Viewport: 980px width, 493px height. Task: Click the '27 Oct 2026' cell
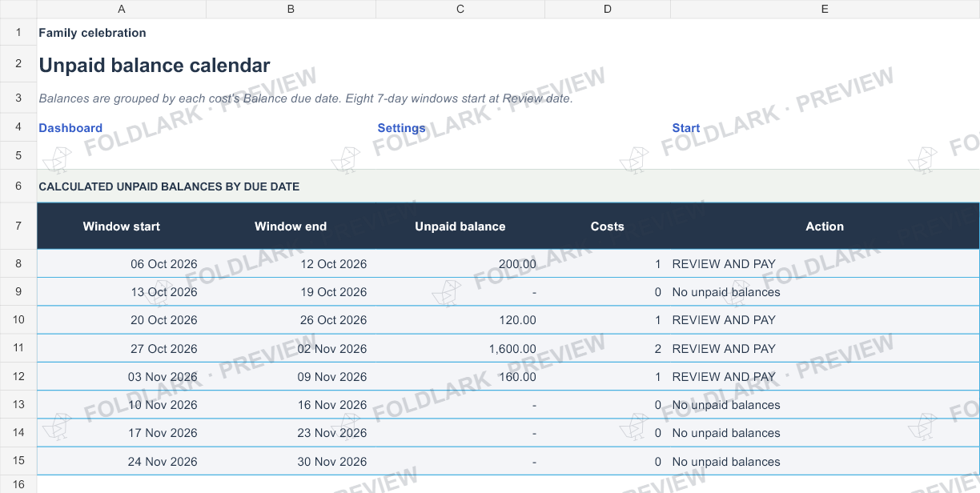point(122,348)
